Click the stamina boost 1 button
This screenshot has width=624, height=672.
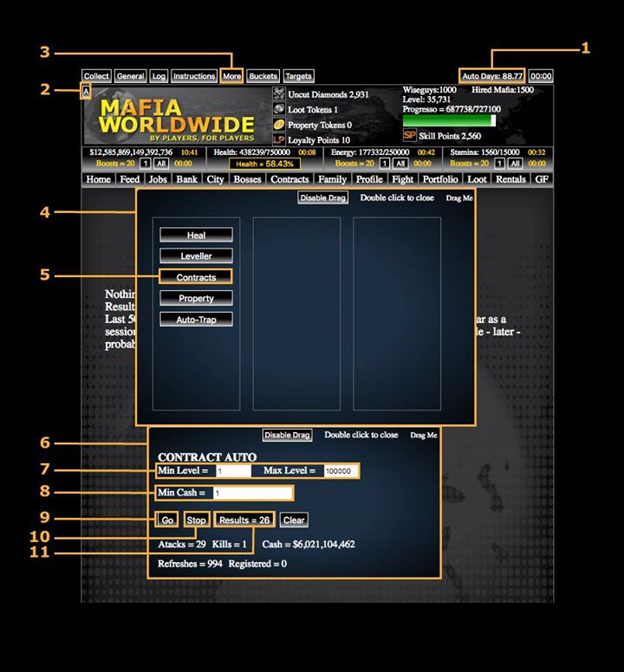pos(499,164)
